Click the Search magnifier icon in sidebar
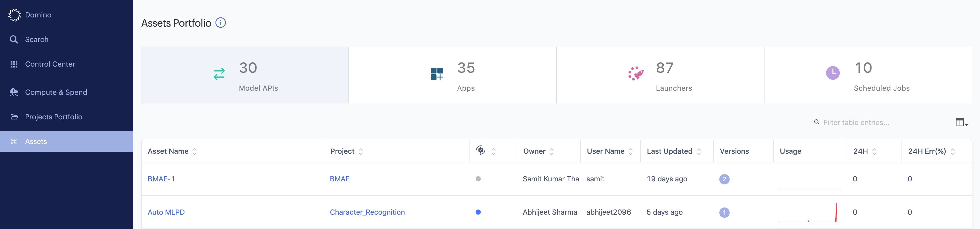The width and height of the screenshot is (980, 229). [14, 39]
